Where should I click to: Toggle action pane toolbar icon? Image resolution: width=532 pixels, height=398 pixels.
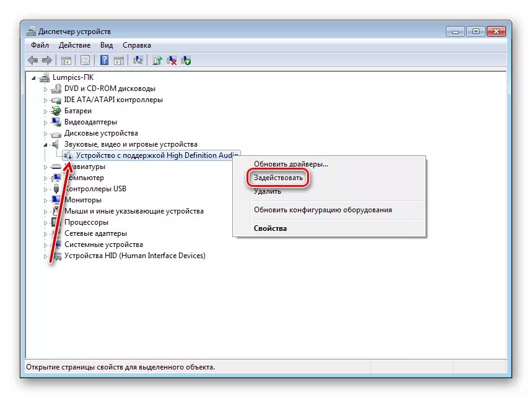coord(119,61)
